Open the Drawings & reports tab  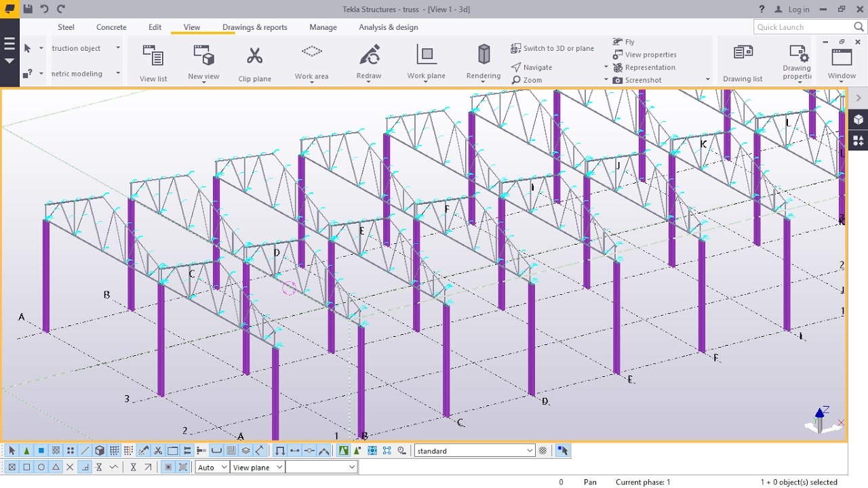pyautogui.click(x=255, y=27)
